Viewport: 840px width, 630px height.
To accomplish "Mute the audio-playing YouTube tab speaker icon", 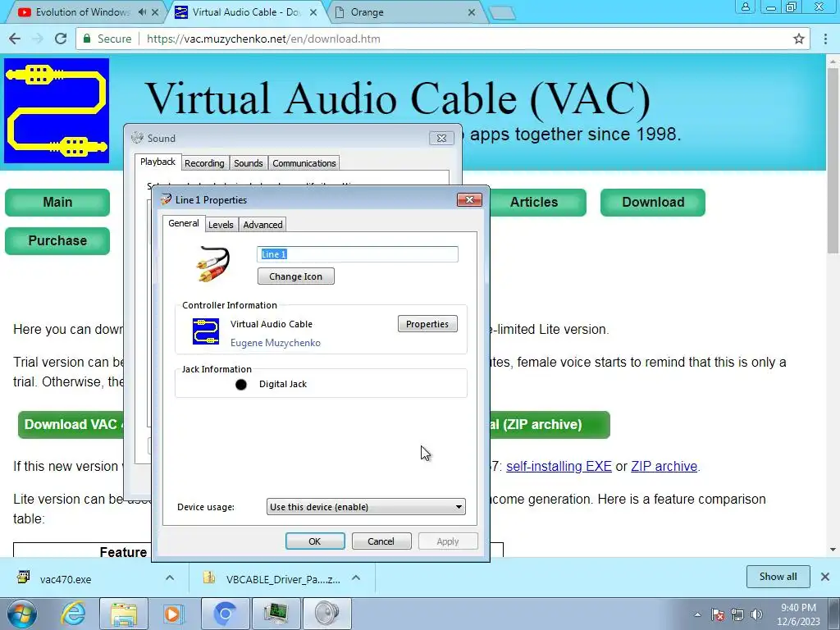I will coord(142,11).
